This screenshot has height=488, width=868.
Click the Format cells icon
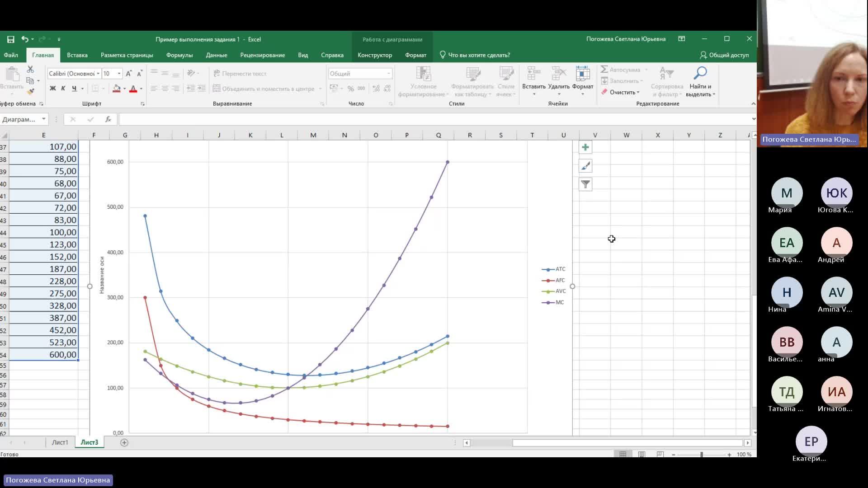tap(582, 73)
